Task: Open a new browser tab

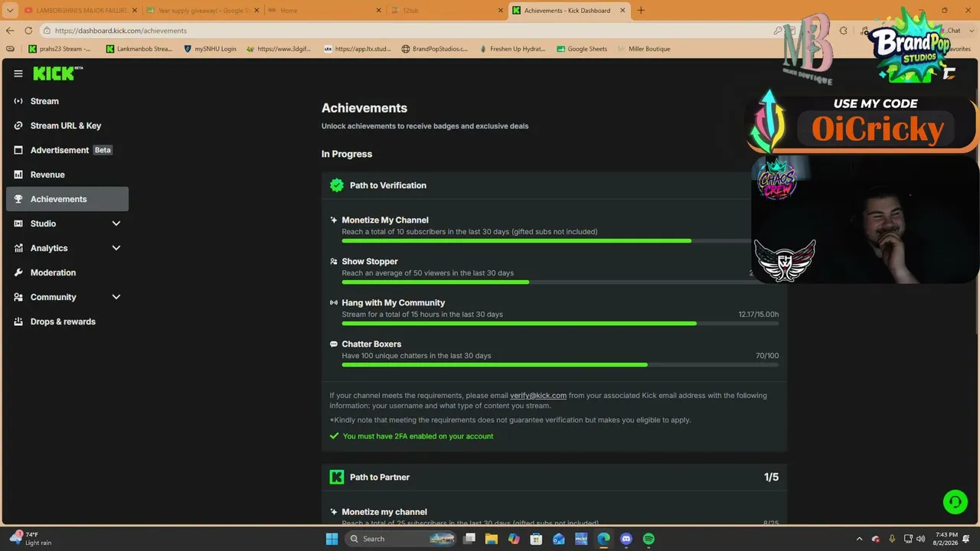Action: 641,11
